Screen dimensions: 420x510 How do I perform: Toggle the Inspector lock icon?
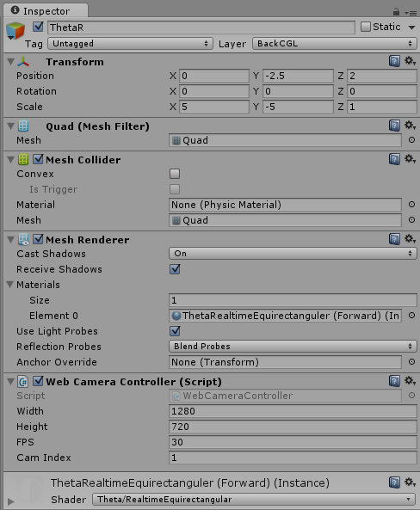(396, 12)
